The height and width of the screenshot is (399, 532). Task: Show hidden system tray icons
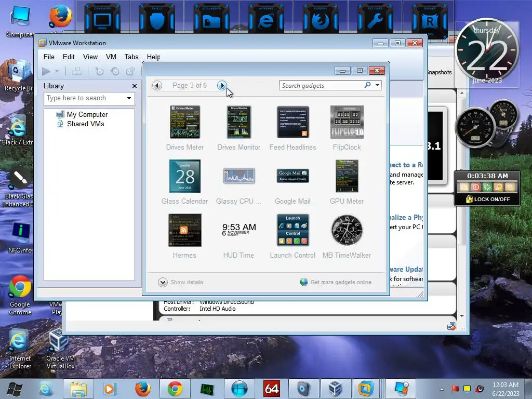click(x=442, y=389)
